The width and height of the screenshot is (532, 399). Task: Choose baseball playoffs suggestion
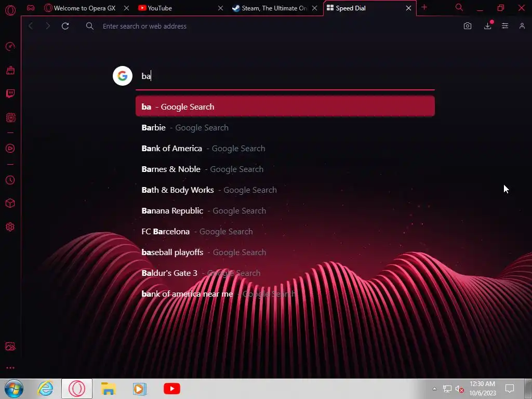[285, 252]
